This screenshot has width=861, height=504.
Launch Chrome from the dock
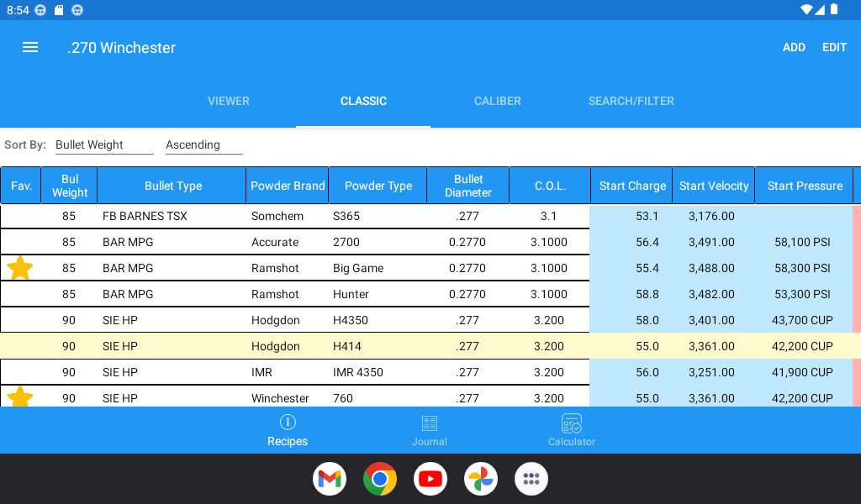tap(380, 479)
